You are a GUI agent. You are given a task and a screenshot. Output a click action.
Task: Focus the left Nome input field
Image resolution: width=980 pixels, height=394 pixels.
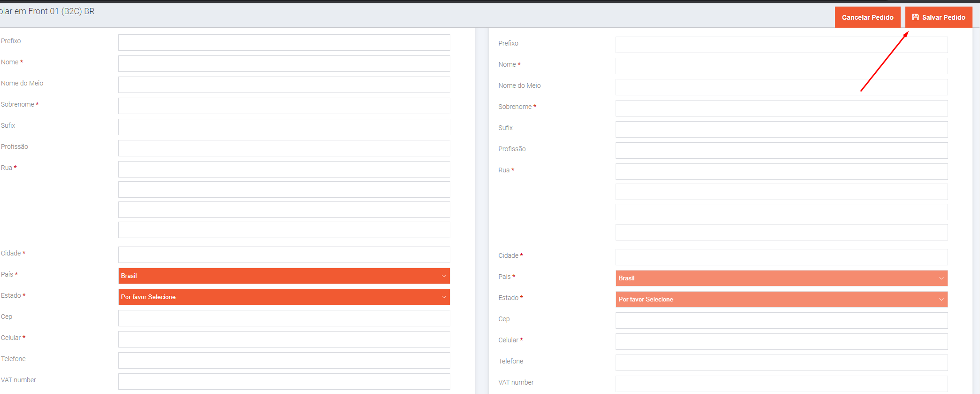click(284, 64)
